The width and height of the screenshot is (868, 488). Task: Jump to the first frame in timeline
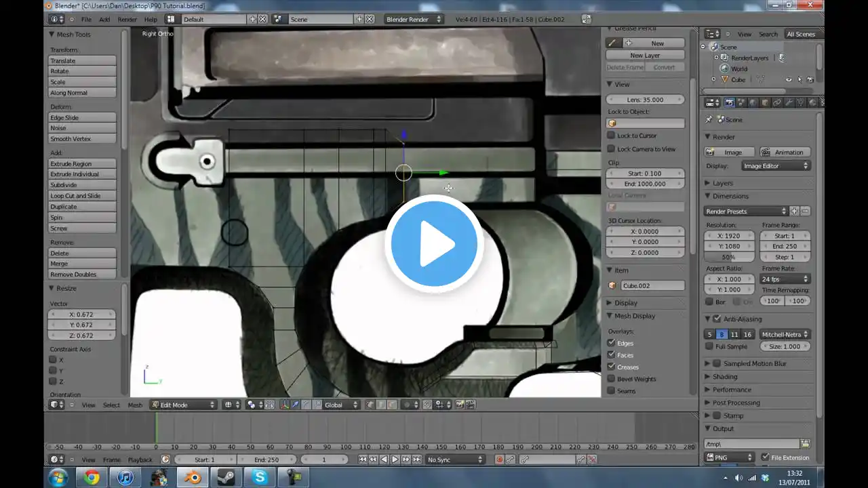point(363,460)
